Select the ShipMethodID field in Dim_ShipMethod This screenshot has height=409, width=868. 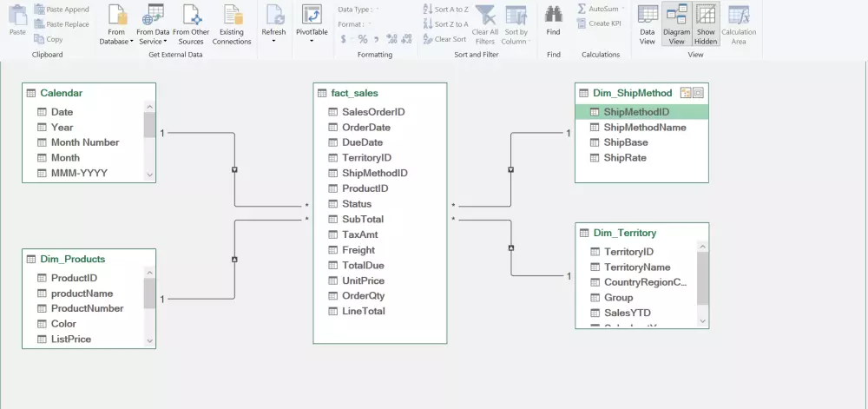(x=641, y=112)
